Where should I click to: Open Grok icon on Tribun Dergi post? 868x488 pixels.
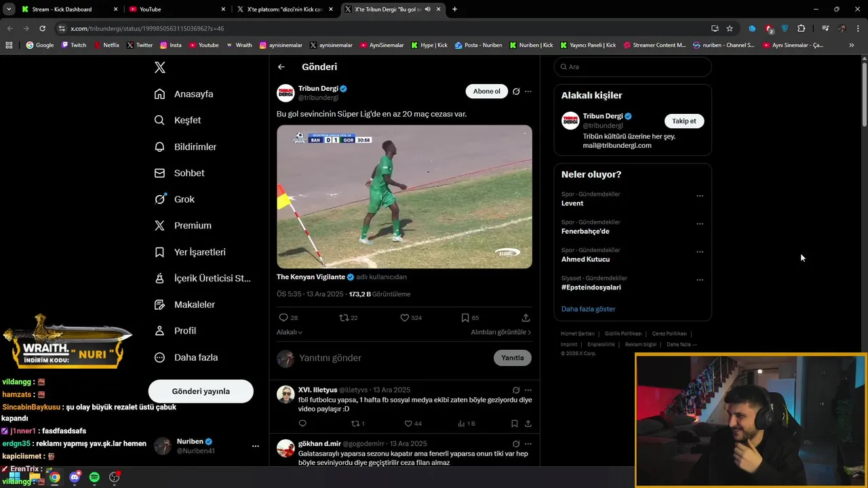tap(516, 91)
